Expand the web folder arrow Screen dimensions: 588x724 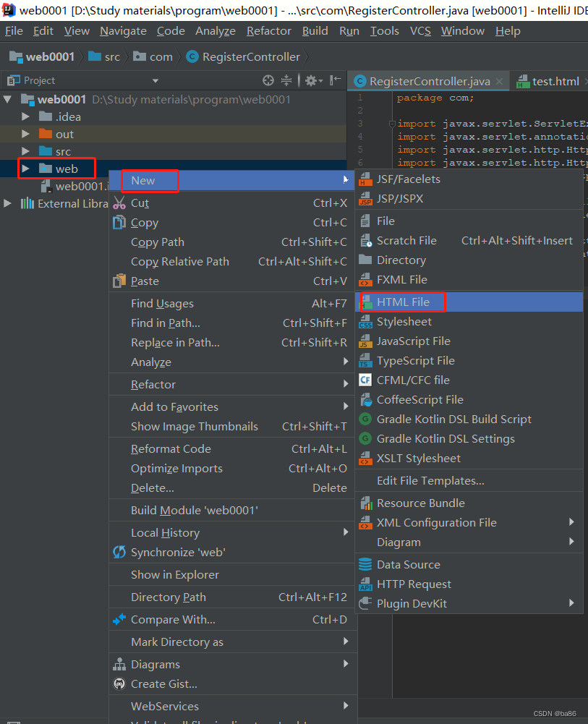pos(25,169)
